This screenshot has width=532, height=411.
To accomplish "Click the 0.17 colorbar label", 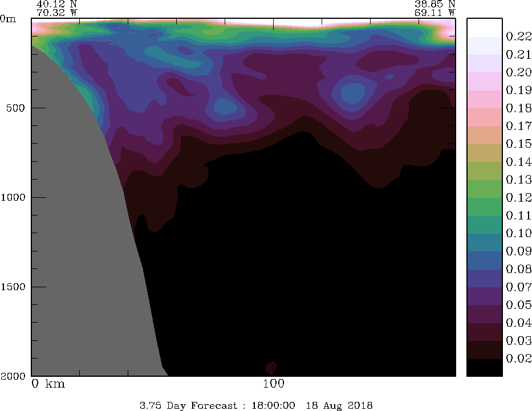I will pyautogui.click(x=519, y=126).
